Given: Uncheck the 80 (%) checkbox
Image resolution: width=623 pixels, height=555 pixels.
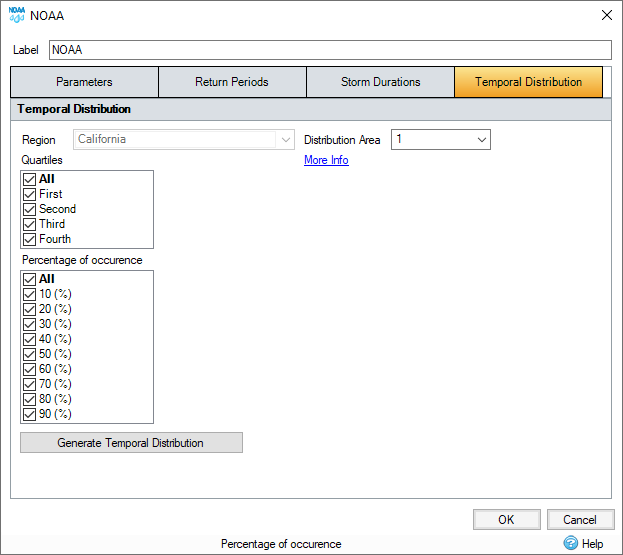Looking at the screenshot, I should tap(29, 399).
